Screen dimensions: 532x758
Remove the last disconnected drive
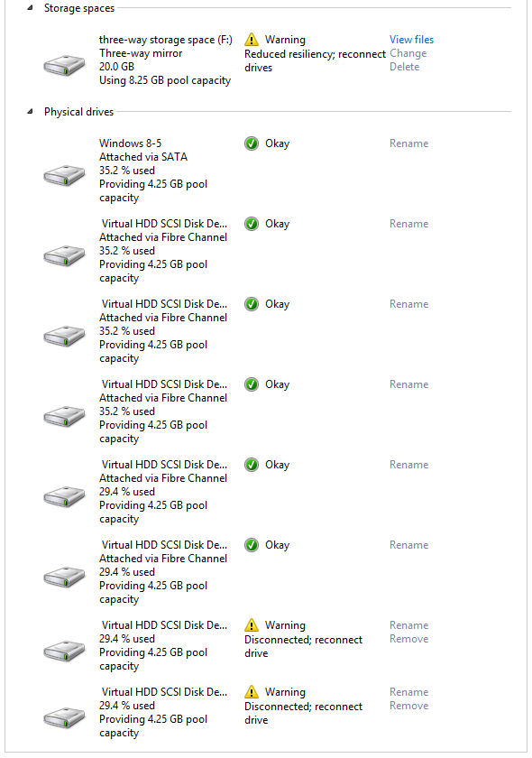click(408, 706)
